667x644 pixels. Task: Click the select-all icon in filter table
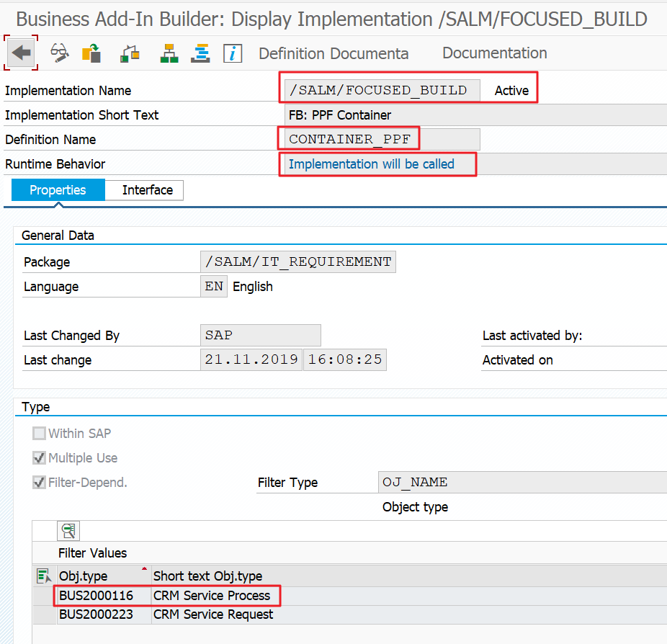[x=44, y=576]
